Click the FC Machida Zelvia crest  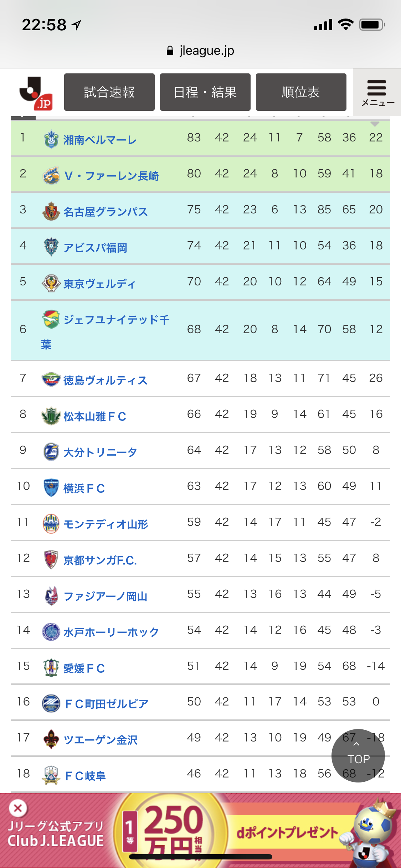[51, 703]
